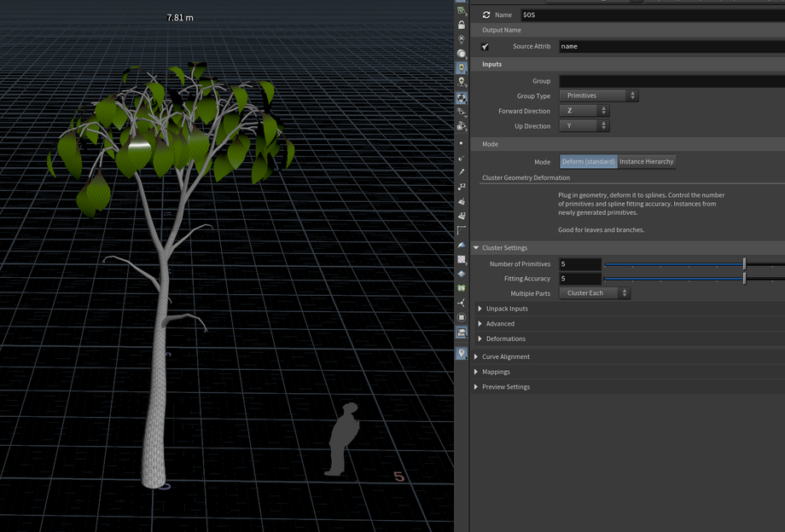The image size is (785, 532).
Task: Click the bottom location pin toolbar icon
Action: click(x=462, y=353)
